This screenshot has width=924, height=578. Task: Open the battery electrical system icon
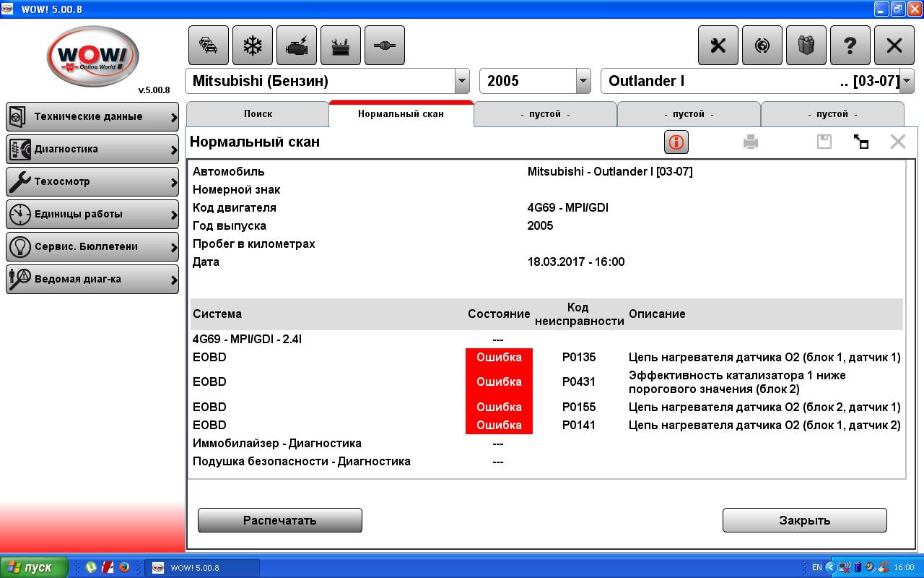coord(341,46)
